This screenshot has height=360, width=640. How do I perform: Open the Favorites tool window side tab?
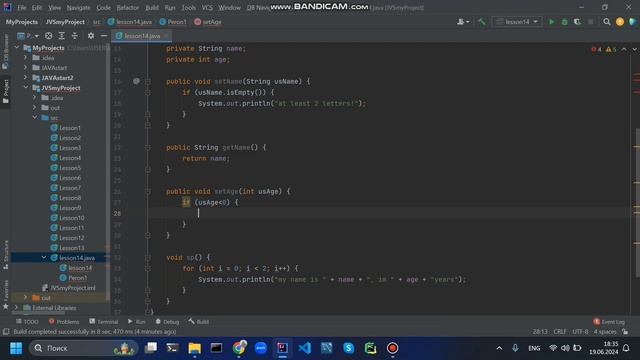pyautogui.click(x=6, y=295)
